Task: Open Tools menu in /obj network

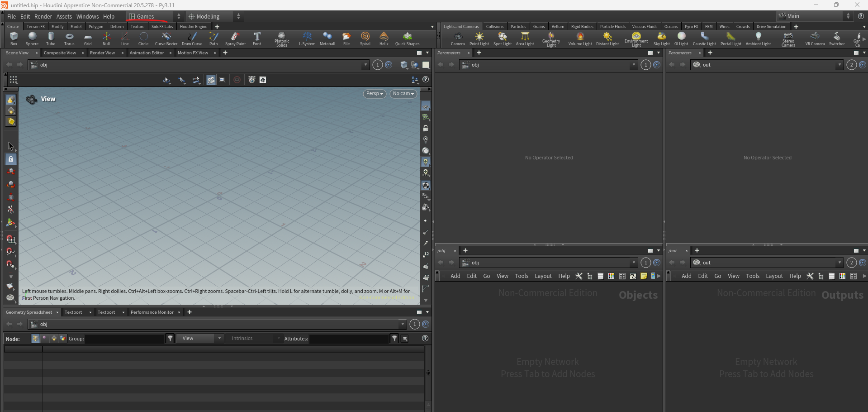Action: (x=522, y=276)
